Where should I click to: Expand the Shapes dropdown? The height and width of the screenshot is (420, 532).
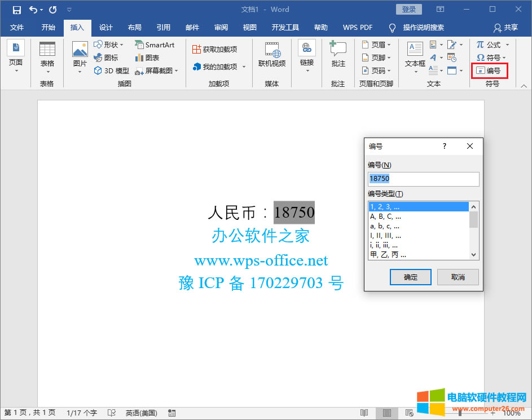pyautogui.click(x=108, y=45)
